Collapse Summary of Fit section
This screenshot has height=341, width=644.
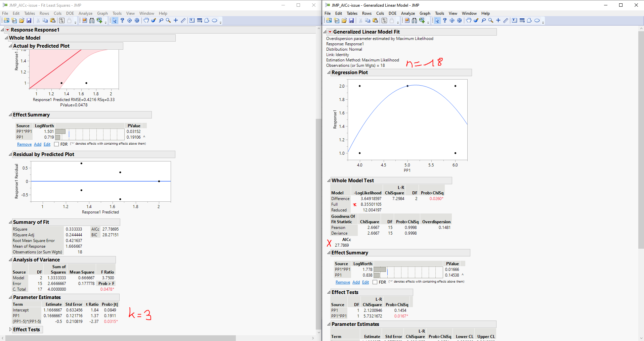[x=10, y=222]
